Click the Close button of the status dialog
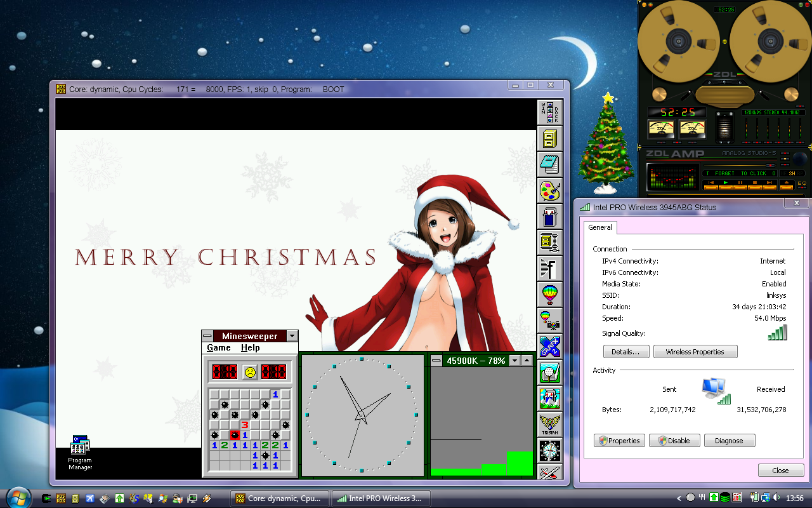 (781, 471)
